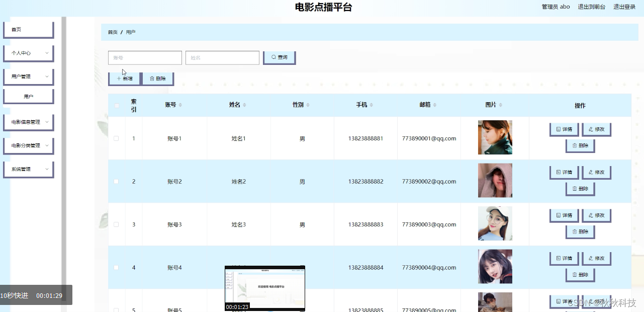The image size is (644, 312).
Task: Collapse the 用户管理 sidebar menu
Action: tap(28, 76)
